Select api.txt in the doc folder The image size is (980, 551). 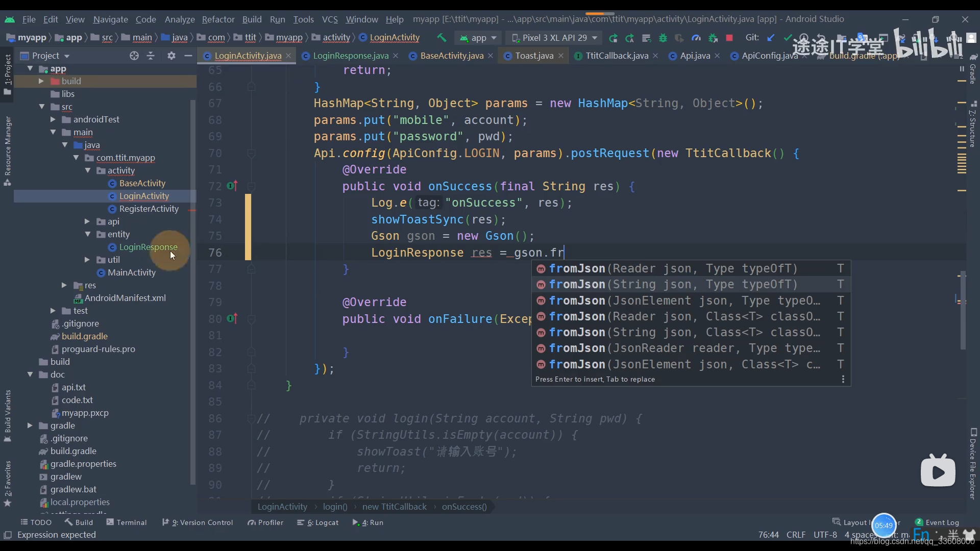[73, 387]
